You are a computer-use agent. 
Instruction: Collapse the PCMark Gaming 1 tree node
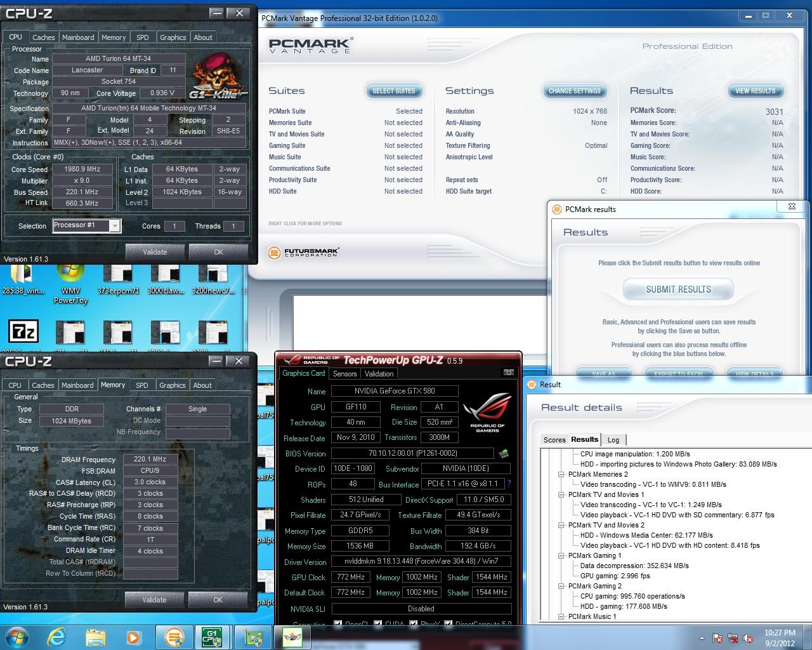pos(561,555)
